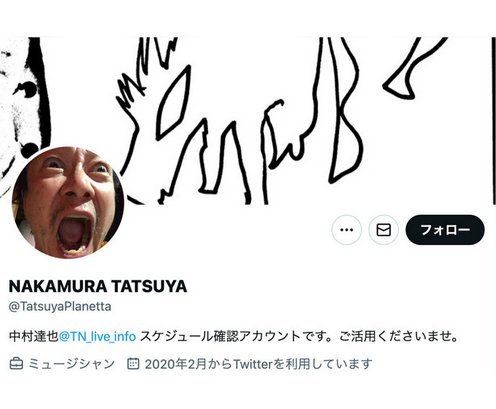Viewport: 496px width, 409px height.
Task: Open the three-dot more options menu
Action: tap(347, 230)
